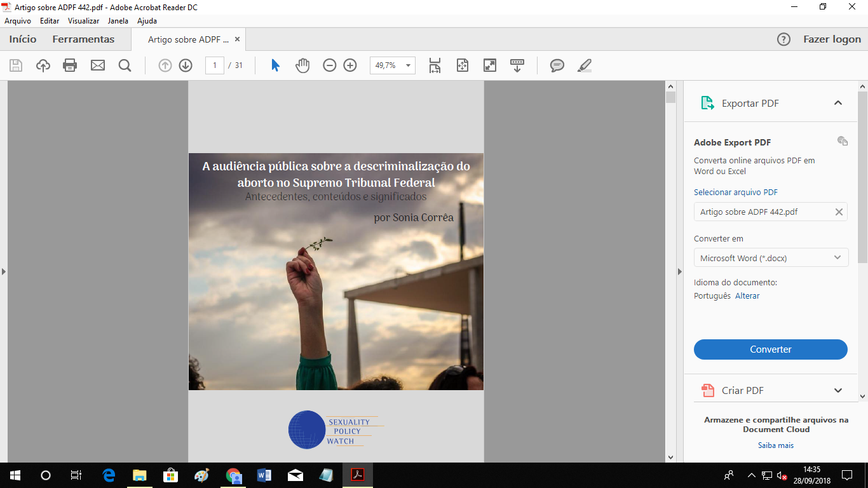868x488 pixels.
Task: Open Microsoft Store from the taskbar
Action: (x=170, y=475)
